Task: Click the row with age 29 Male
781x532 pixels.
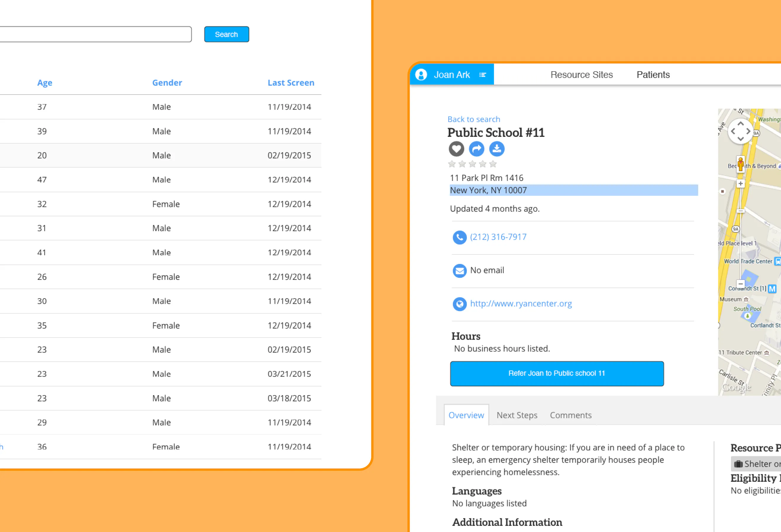Action: 161,423
